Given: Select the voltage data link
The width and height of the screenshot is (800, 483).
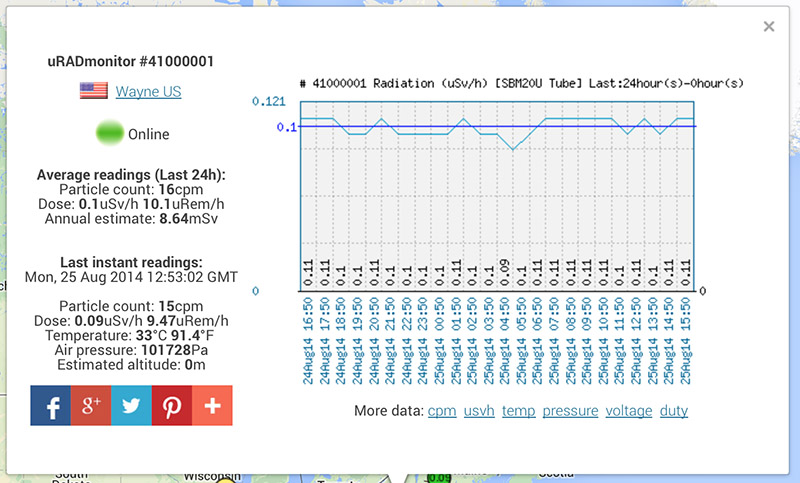Looking at the screenshot, I should tap(628, 411).
